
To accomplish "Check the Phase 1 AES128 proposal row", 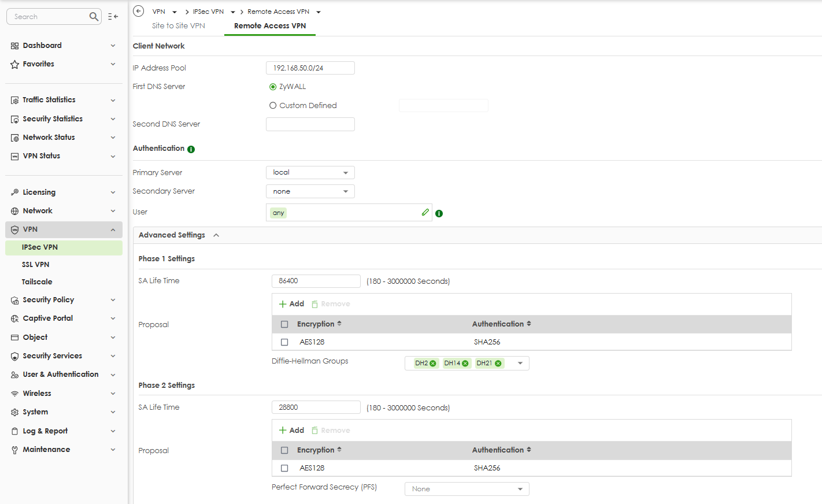I will click(x=284, y=342).
